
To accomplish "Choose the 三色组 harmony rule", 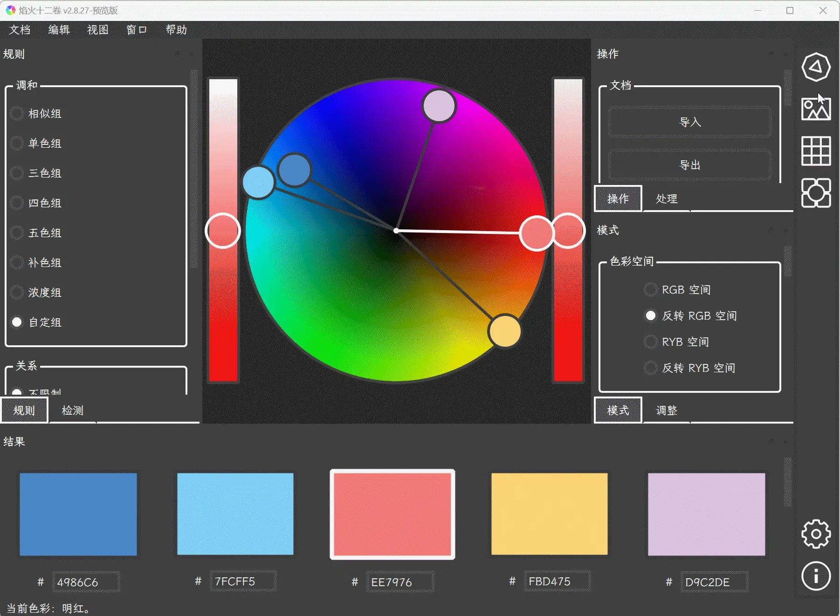I will 17,173.
